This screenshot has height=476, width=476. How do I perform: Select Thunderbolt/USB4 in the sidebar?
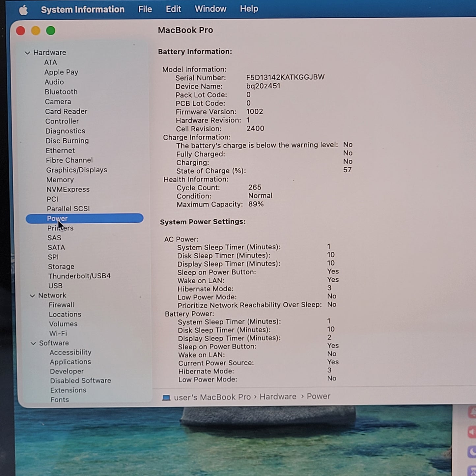[x=79, y=276]
